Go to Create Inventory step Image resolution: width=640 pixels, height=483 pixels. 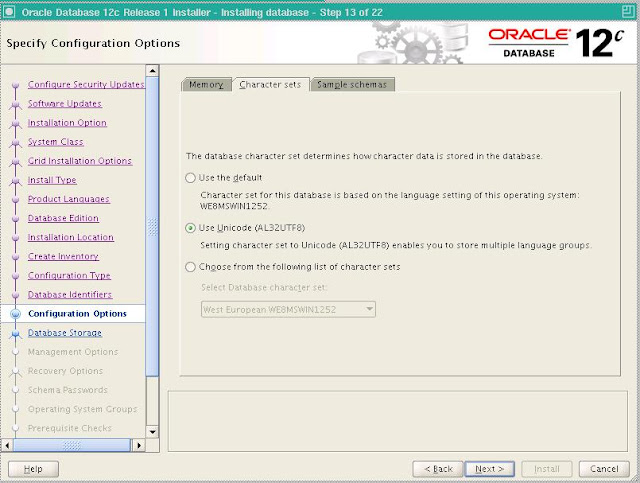[63, 256]
